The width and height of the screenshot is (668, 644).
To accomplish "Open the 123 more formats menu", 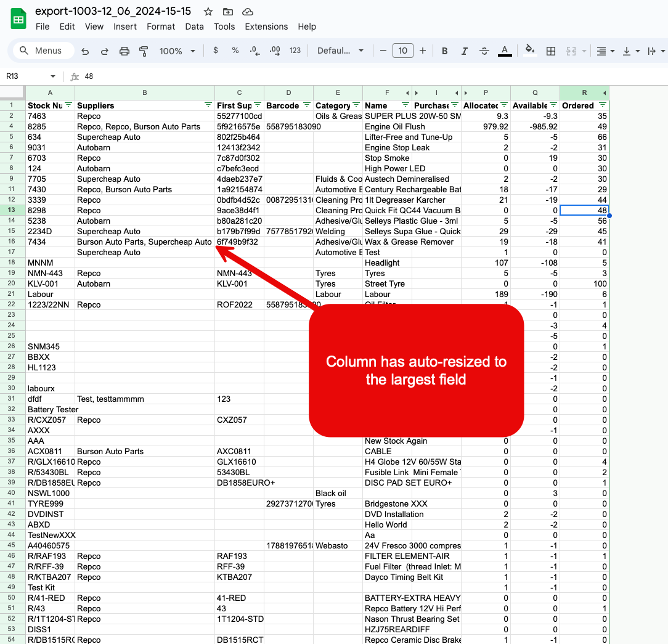I will [x=295, y=51].
